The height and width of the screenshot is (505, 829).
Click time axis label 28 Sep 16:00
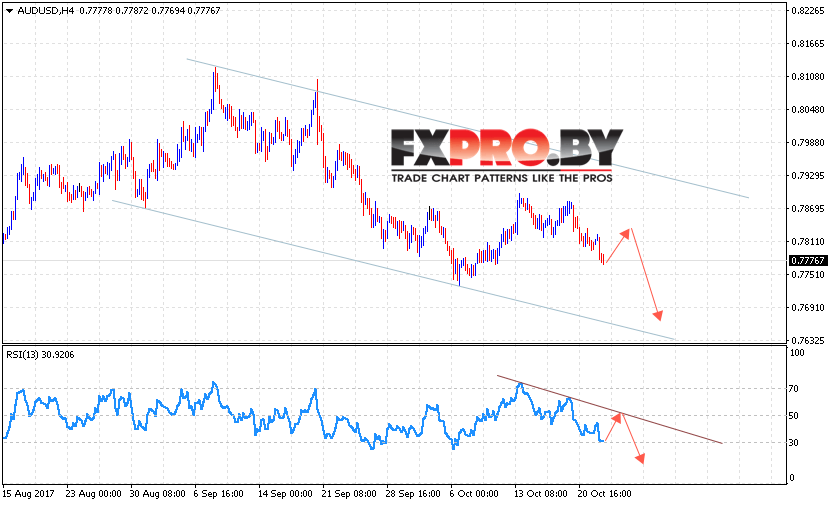(x=413, y=494)
